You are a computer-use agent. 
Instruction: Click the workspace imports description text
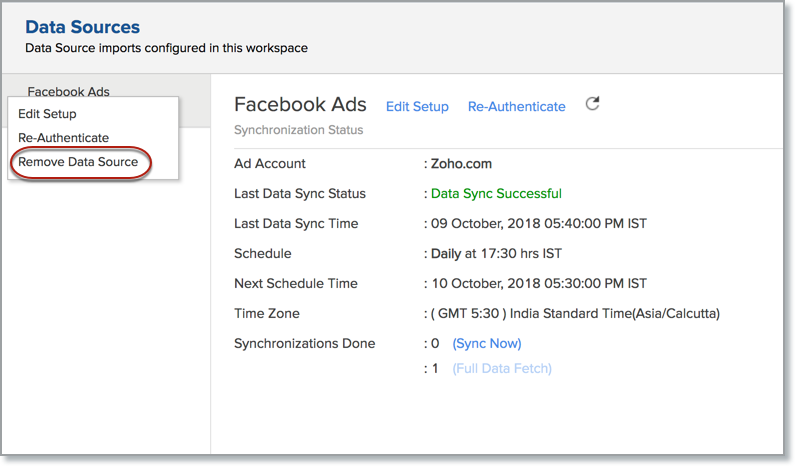(x=166, y=47)
